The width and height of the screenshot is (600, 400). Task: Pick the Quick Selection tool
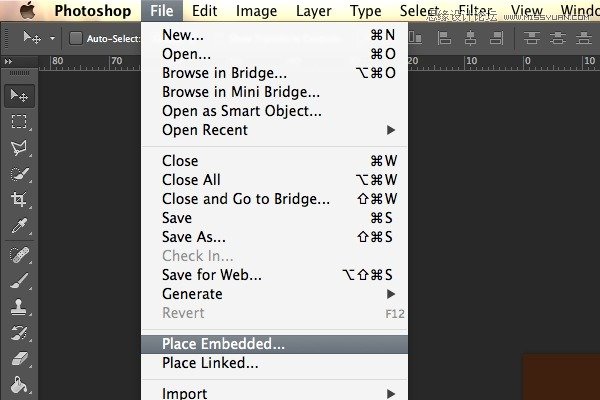pos(19,174)
